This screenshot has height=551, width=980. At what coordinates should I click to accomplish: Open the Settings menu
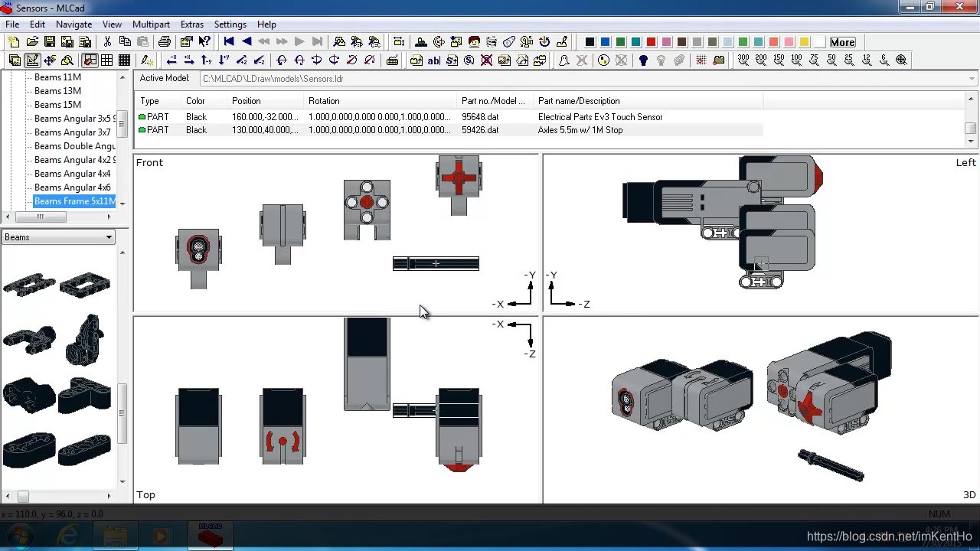click(x=230, y=24)
